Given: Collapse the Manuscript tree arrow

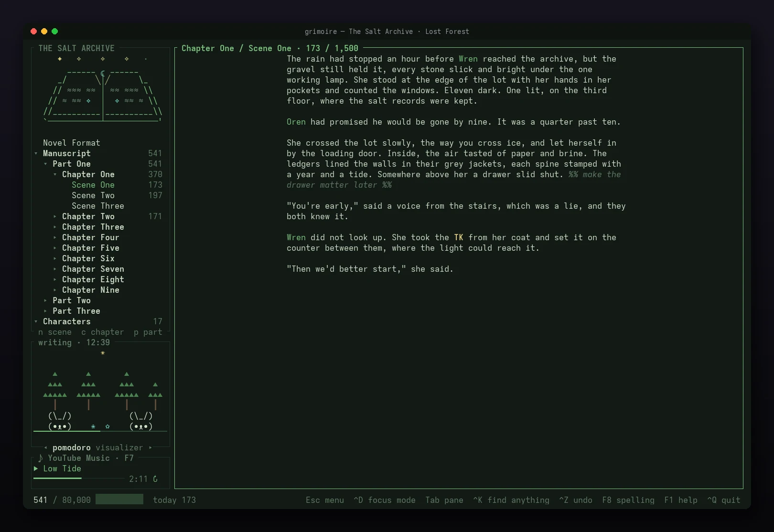Looking at the screenshot, I should click(36, 153).
